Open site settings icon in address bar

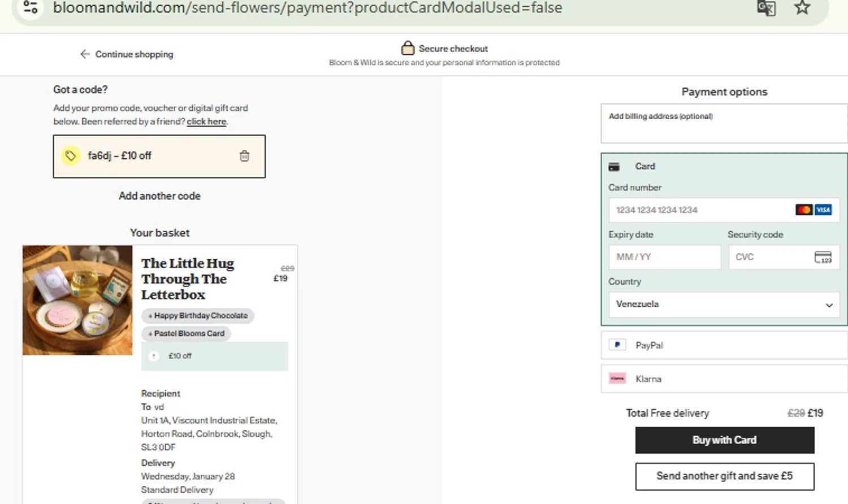31,7
